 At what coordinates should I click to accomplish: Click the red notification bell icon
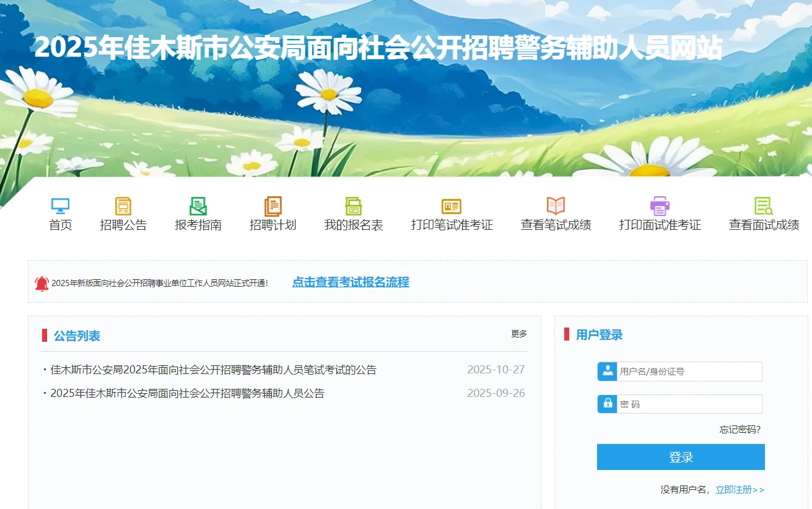[x=41, y=284]
